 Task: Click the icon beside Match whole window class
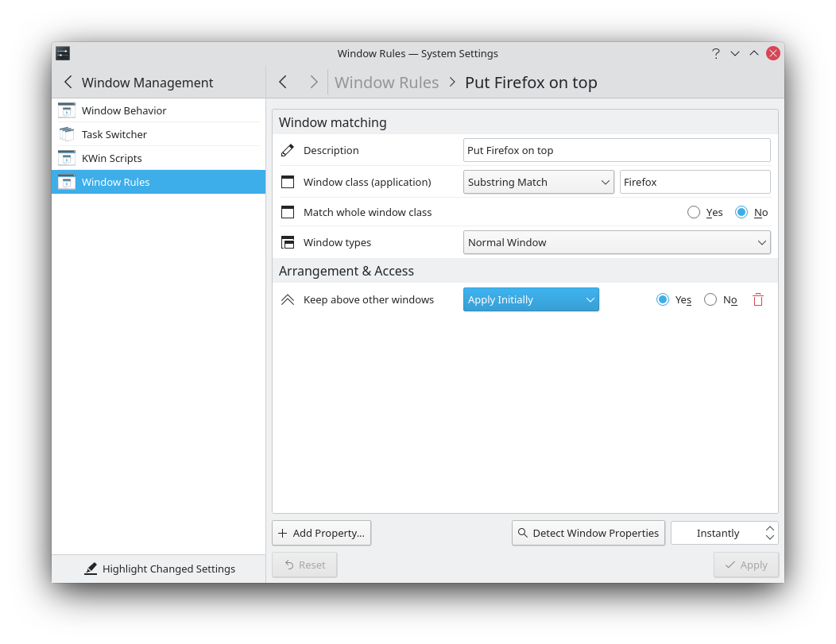(x=288, y=212)
